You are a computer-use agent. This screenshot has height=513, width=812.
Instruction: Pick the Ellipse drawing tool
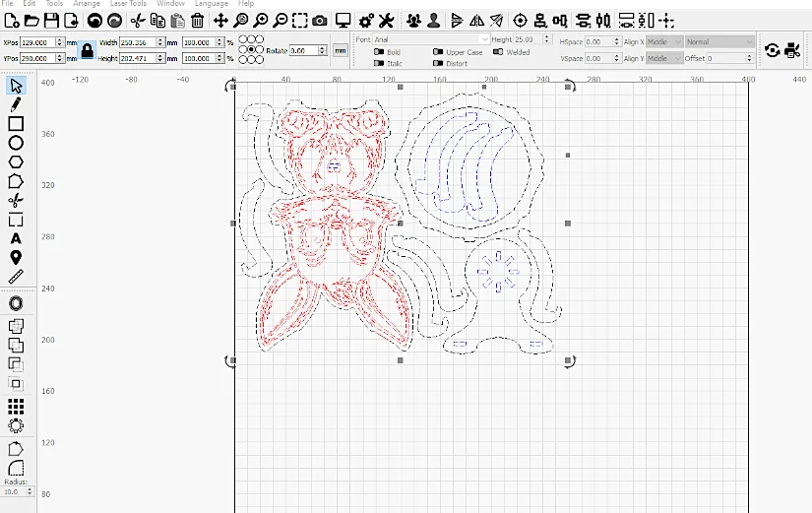(x=16, y=143)
